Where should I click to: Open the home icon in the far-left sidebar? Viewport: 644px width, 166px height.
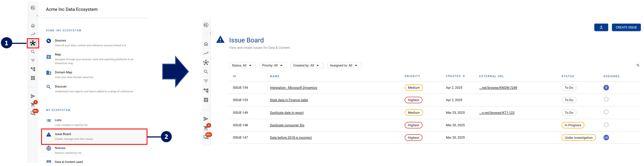click(33, 26)
